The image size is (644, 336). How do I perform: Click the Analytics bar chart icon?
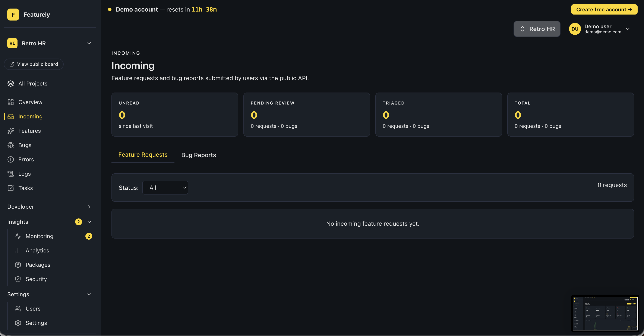click(18, 251)
